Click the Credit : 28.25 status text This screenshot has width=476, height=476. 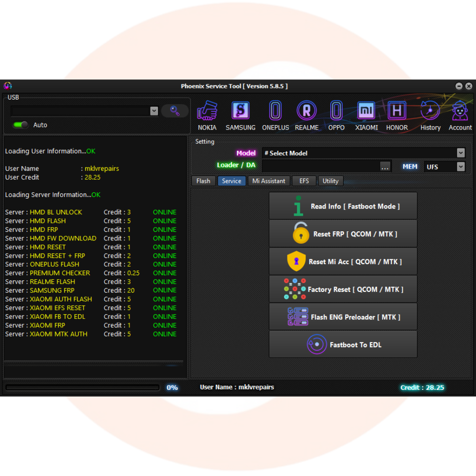[422, 387]
